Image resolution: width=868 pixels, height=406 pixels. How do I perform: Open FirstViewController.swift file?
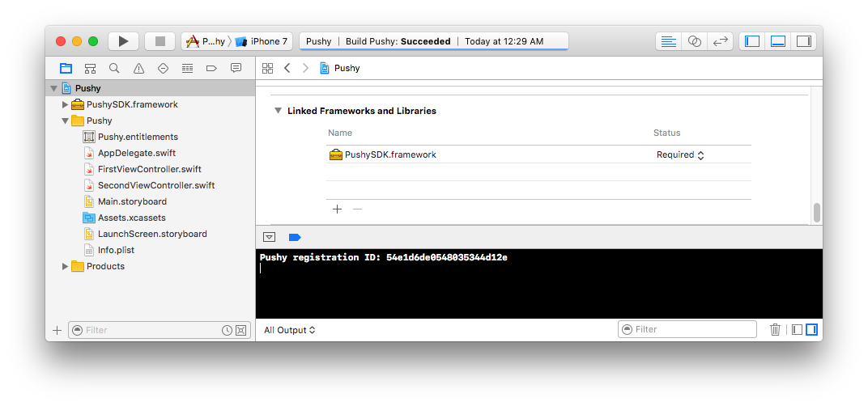click(x=150, y=169)
